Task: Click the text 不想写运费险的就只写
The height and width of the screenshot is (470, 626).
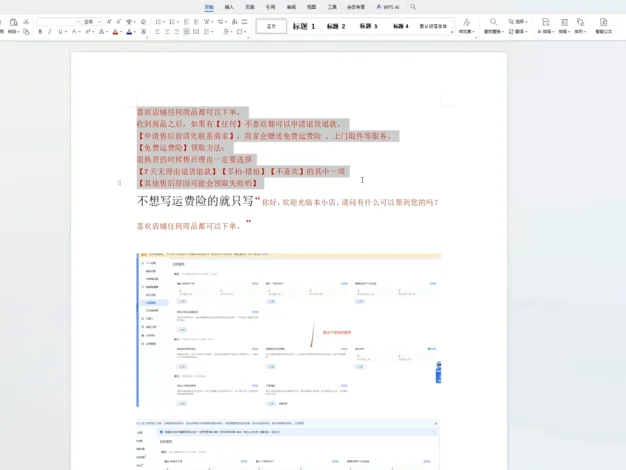Action: (195, 201)
